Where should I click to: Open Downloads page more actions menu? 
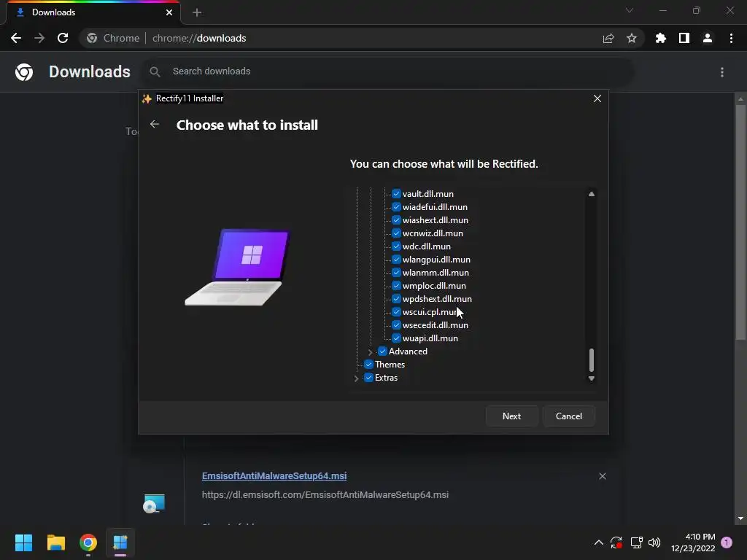722,72
